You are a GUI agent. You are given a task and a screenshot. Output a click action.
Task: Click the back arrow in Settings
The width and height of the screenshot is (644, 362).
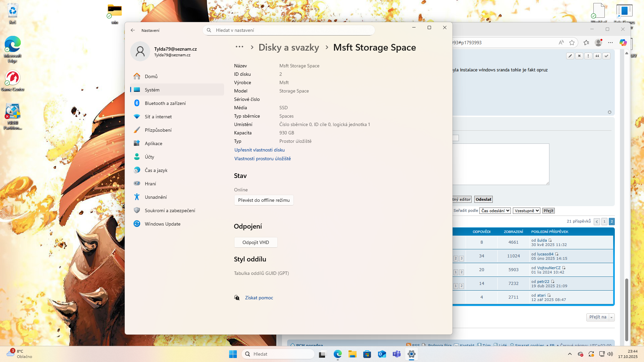pyautogui.click(x=133, y=30)
